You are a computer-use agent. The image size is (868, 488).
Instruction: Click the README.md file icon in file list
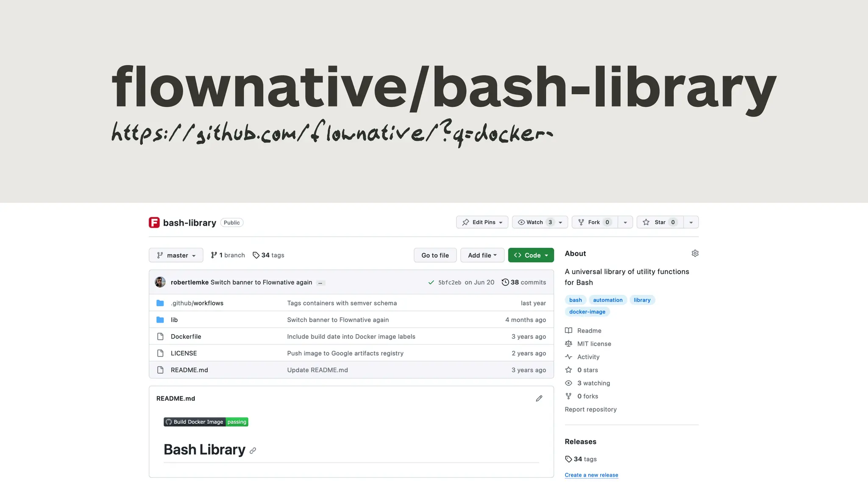click(160, 370)
